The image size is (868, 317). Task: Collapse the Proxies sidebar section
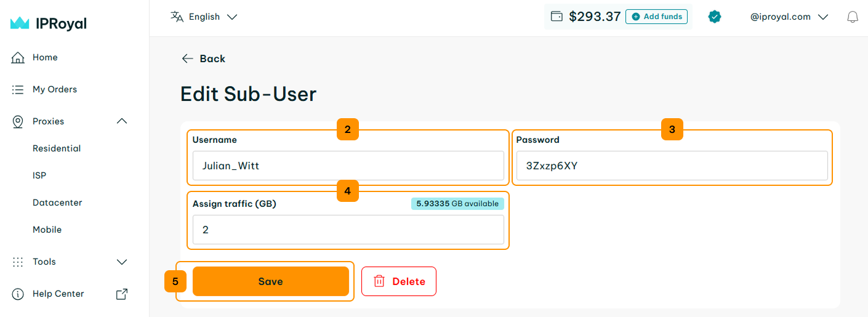122,121
